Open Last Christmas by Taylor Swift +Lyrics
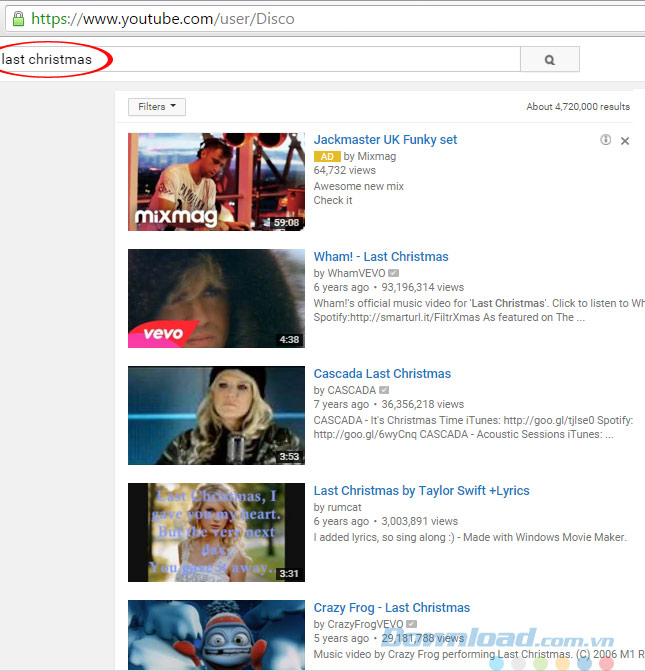 click(421, 491)
